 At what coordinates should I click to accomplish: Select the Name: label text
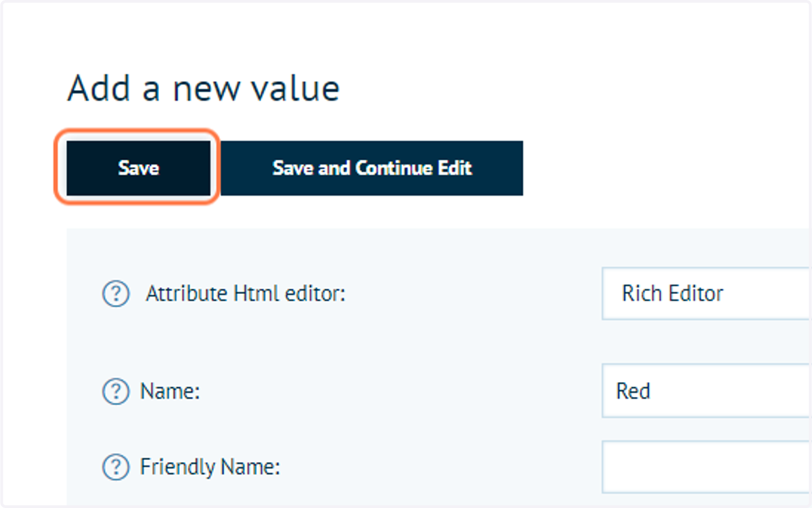[x=170, y=391]
